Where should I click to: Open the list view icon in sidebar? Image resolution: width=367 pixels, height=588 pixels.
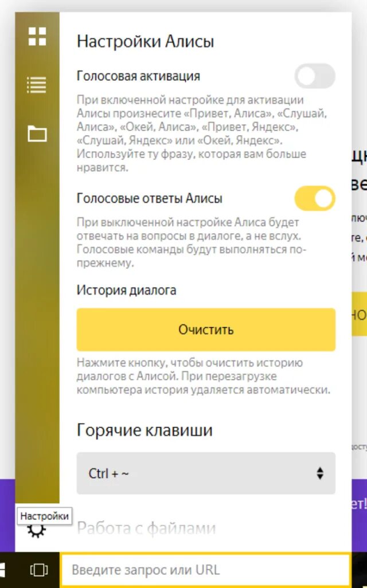tap(37, 85)
